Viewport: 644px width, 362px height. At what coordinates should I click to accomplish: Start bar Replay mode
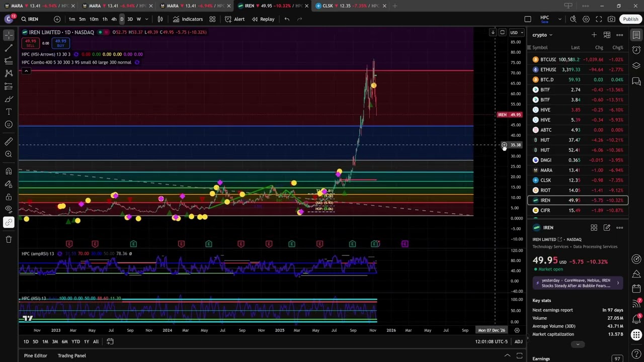tap(263, 19)
